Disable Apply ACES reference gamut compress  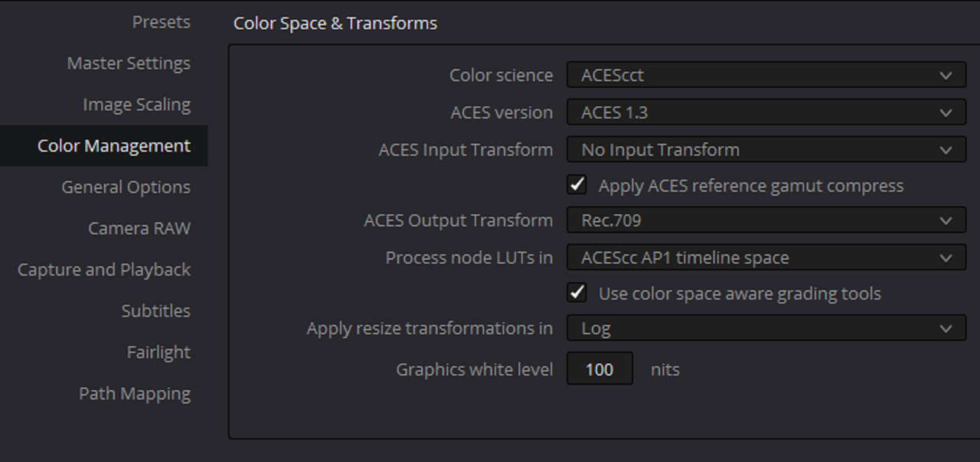(x=577, y=185)
